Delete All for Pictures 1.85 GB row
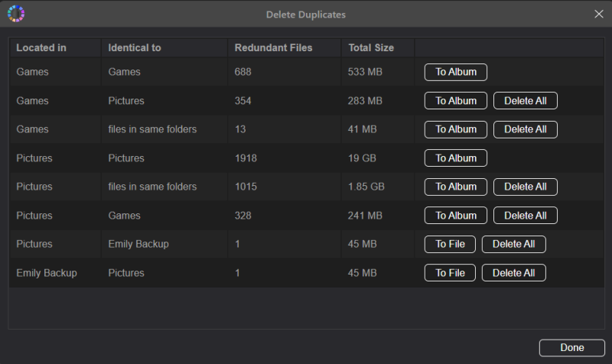The image size is (612, 364). [525, 187]
